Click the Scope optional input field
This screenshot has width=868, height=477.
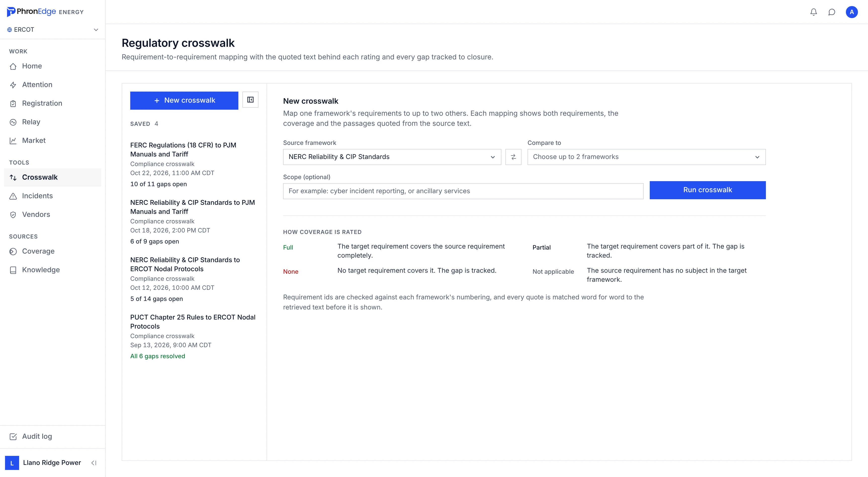tap(463, 191)
